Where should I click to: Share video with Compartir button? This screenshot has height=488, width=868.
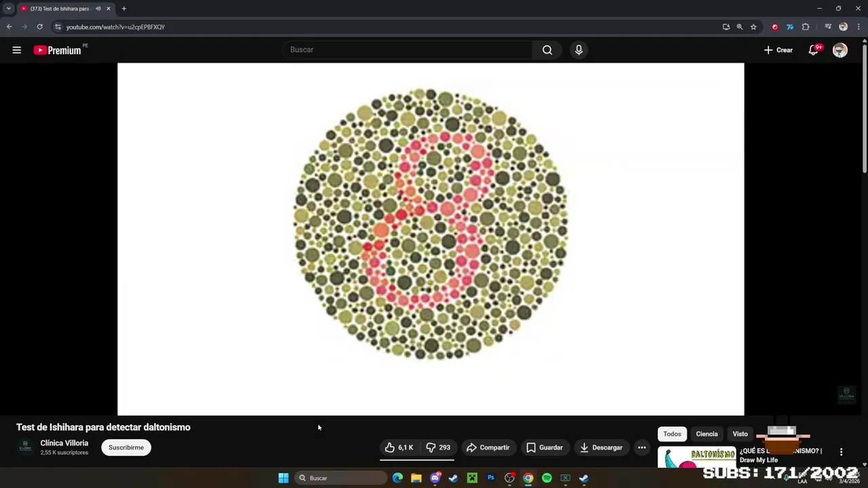click(x=488, y=447)
